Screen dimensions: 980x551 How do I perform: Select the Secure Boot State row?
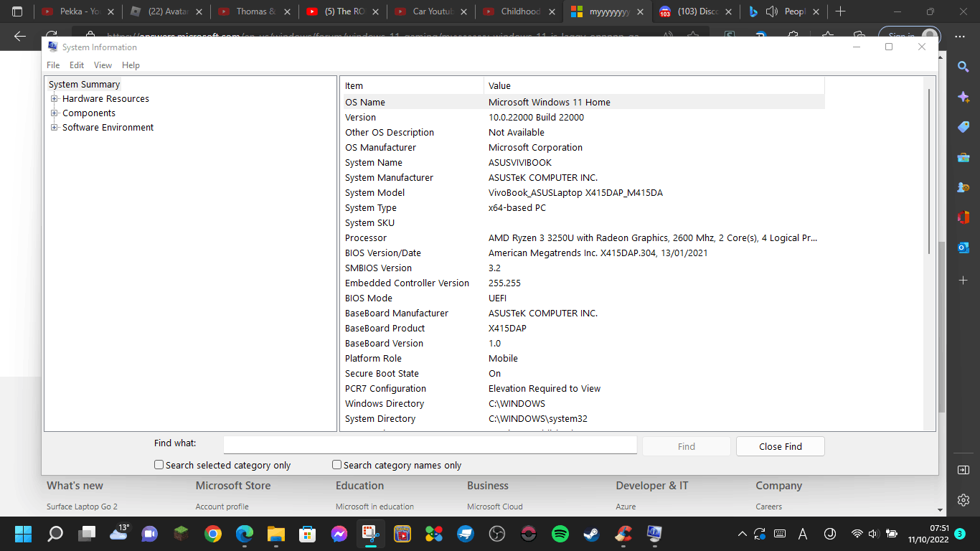pos(583,373)
